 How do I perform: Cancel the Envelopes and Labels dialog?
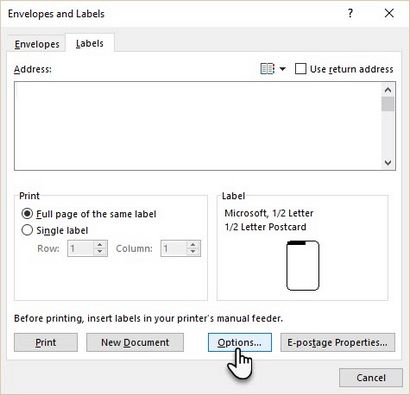coord(371,378)
